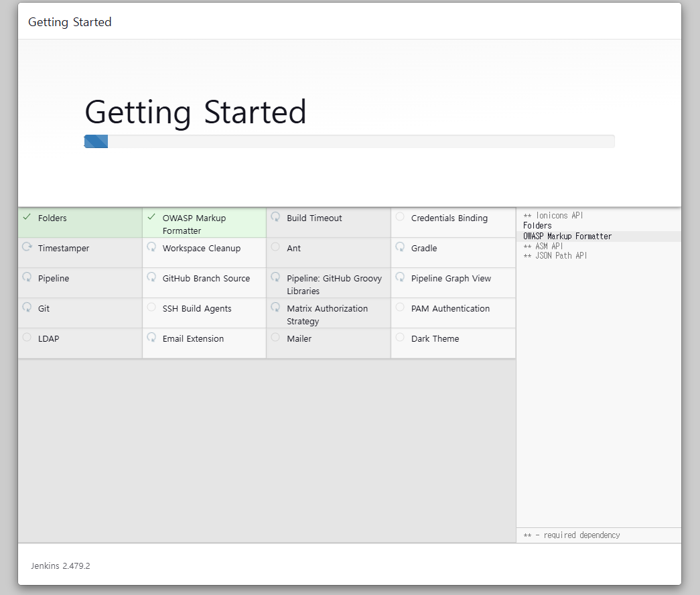Select the GitHub Branch Source label
This screenshot has width=700, height=595.
point(206,278)
